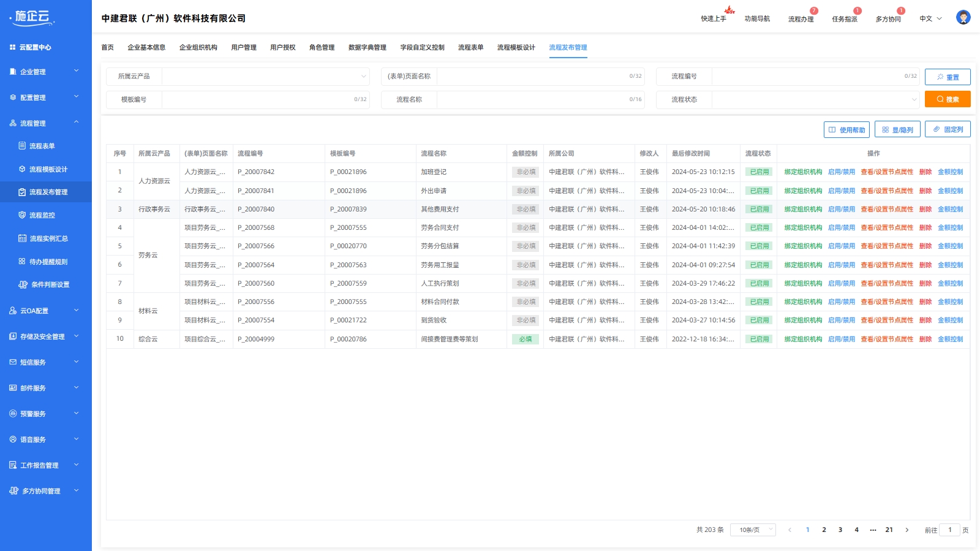Open 流程监控 in sidebar

(42, 215)
